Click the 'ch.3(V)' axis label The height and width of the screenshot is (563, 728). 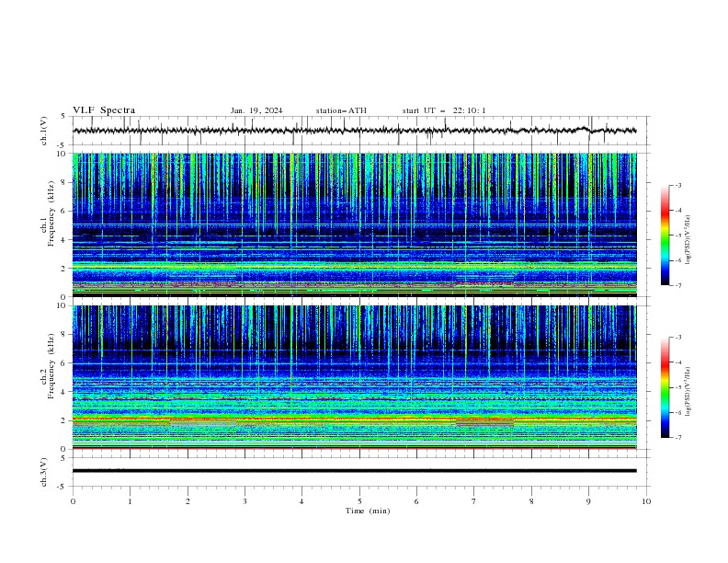point(43,472)
